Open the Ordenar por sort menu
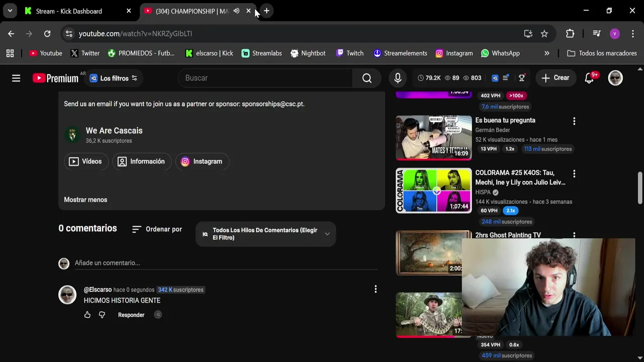This screenshot has width=644, height=362. [x=157, y=229]
